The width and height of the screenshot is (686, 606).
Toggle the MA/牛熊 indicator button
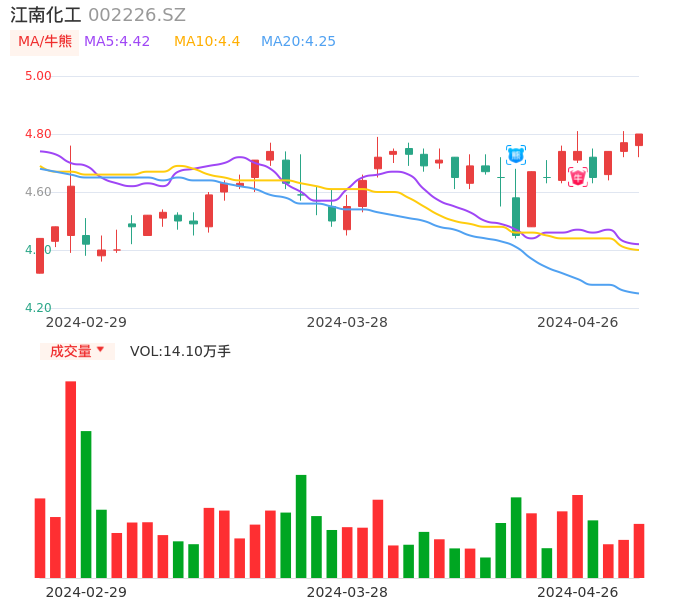coord(45,41)
